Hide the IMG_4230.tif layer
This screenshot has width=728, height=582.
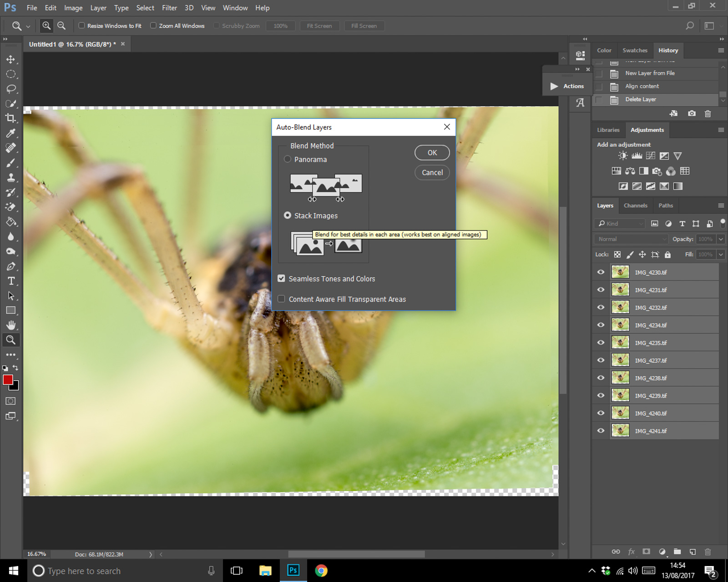pos(601,271)
